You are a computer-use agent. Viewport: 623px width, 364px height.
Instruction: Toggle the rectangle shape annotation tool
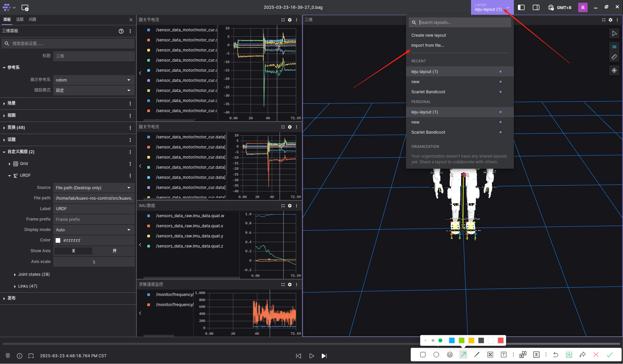tap(423, 355)
